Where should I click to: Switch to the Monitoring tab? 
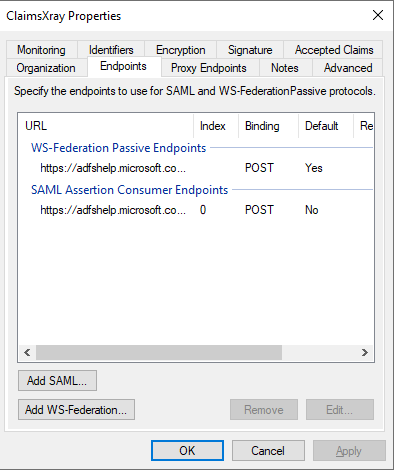tap(42, 50)
